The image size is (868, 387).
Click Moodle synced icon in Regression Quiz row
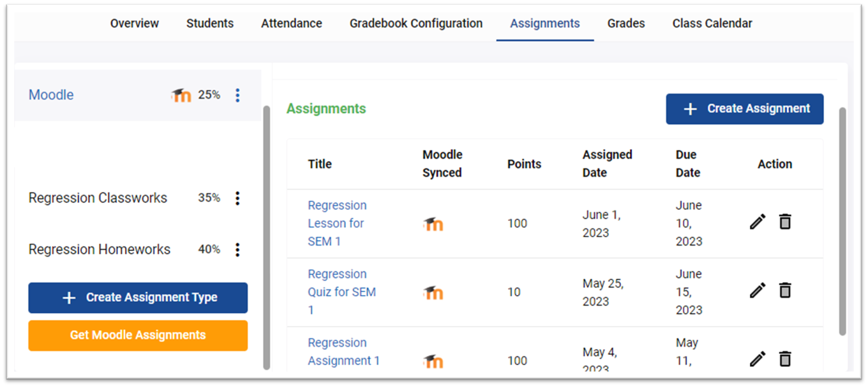pos(433,292)
